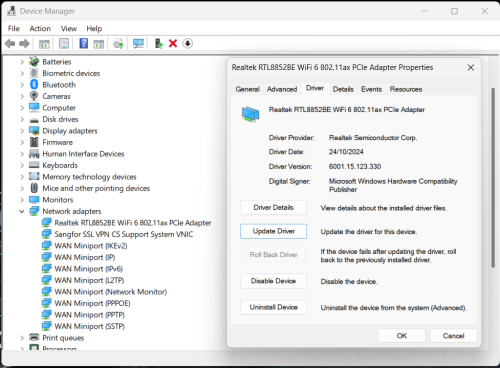Expand the Bluetooth node chevron
This screenshot has height=368, width=500.
click(x=22, y=85)
